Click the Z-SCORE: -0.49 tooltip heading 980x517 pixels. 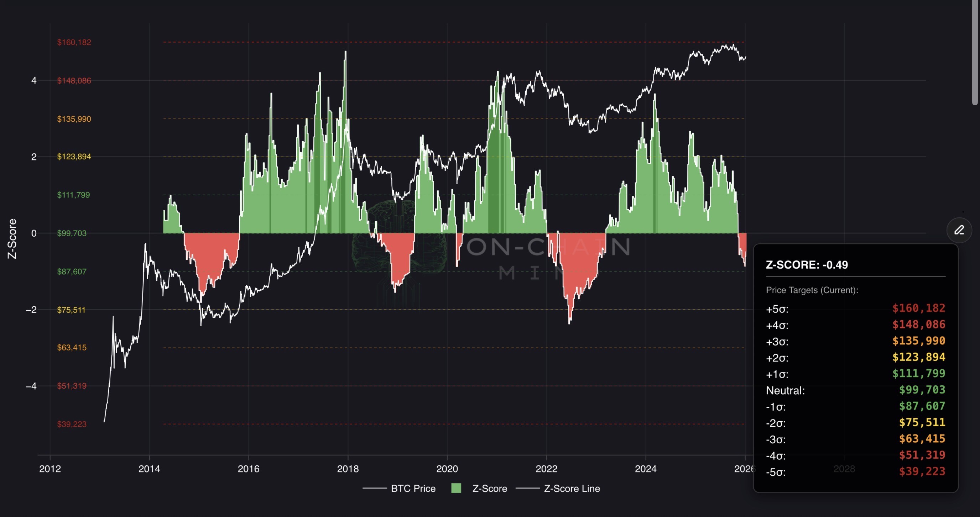[807, 265]
